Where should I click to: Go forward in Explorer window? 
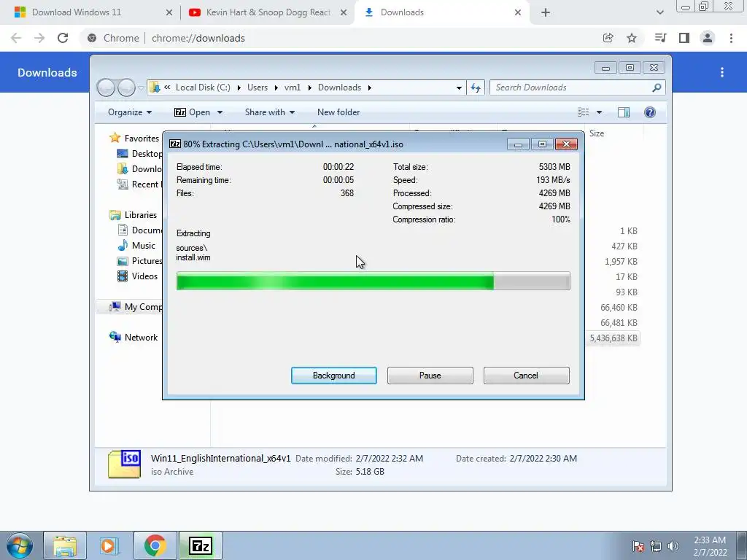pyautogui.click(x=126, y=87)
